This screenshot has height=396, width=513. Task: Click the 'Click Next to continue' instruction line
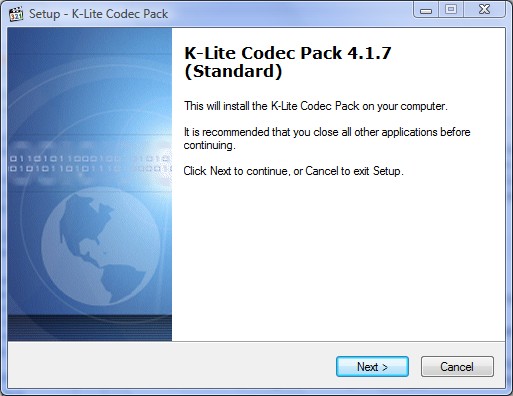[x=293, y=171]
